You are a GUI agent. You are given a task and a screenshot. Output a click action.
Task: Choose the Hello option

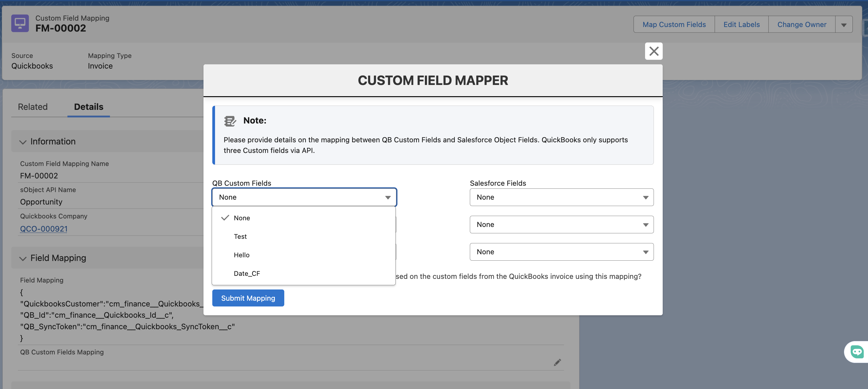coord(304,255)
